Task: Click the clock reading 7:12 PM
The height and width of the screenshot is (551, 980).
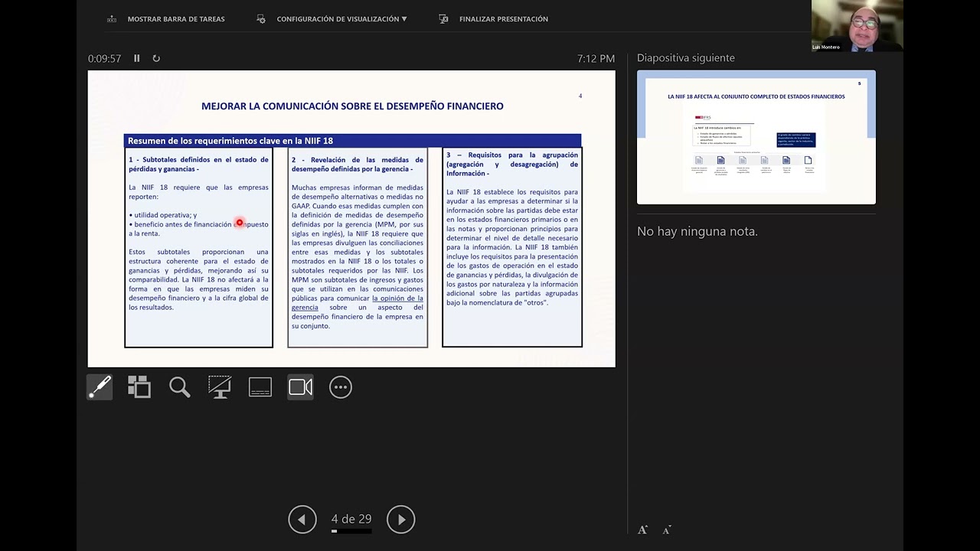Action: (x=596, y=58)
